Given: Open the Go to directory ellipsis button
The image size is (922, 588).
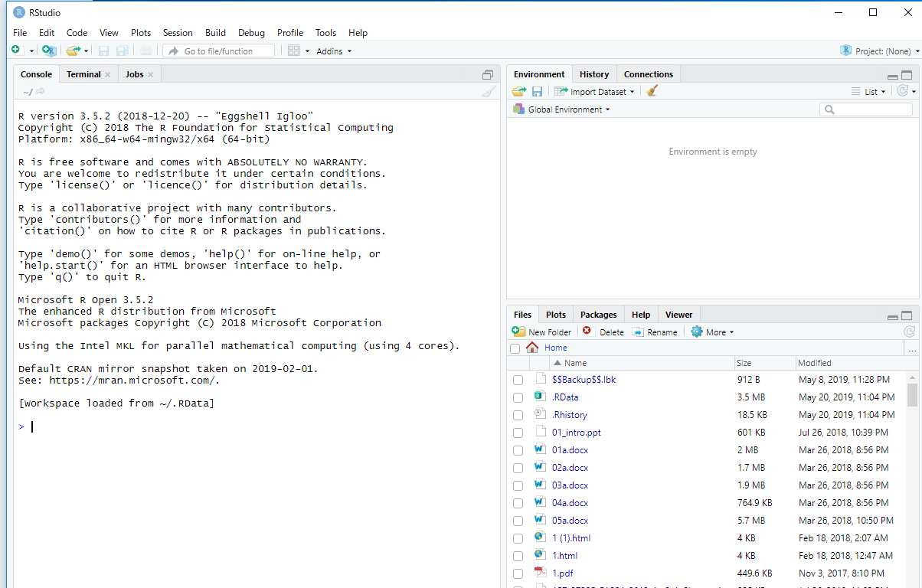Looking at the screenshot, I should 911,348.
